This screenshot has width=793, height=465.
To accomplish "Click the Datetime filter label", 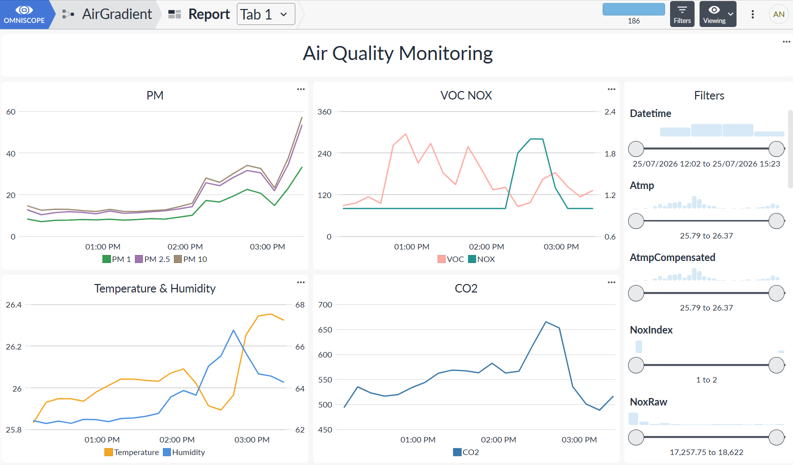I will coord(650,113).
